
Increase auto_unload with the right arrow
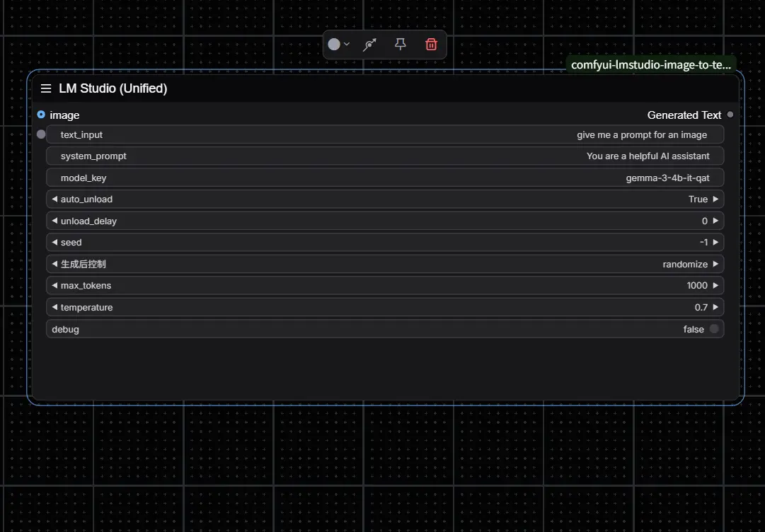[715, 199]
